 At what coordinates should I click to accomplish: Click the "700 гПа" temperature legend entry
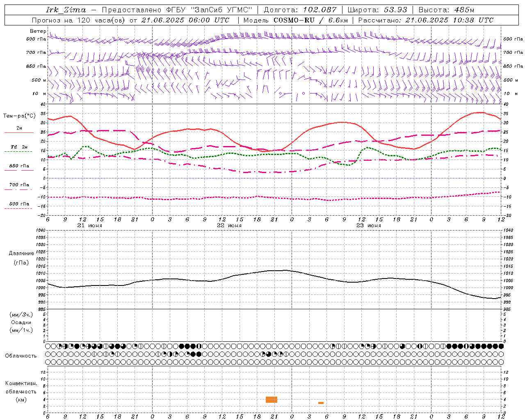[x=19, y=185]
